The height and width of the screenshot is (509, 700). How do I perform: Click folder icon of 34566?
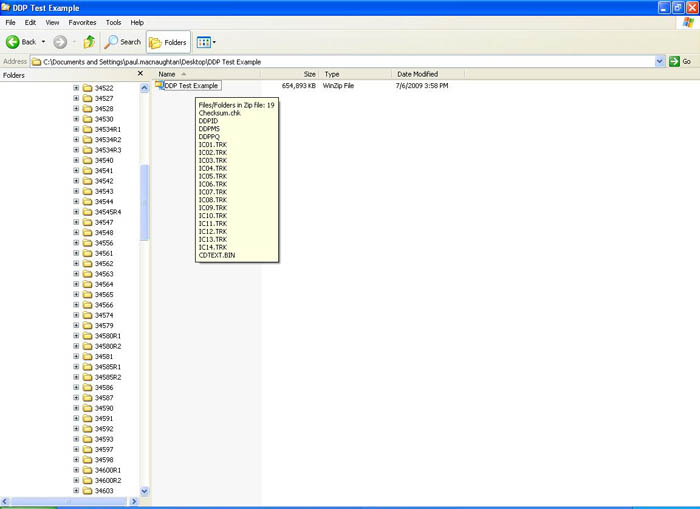[88, 305]
